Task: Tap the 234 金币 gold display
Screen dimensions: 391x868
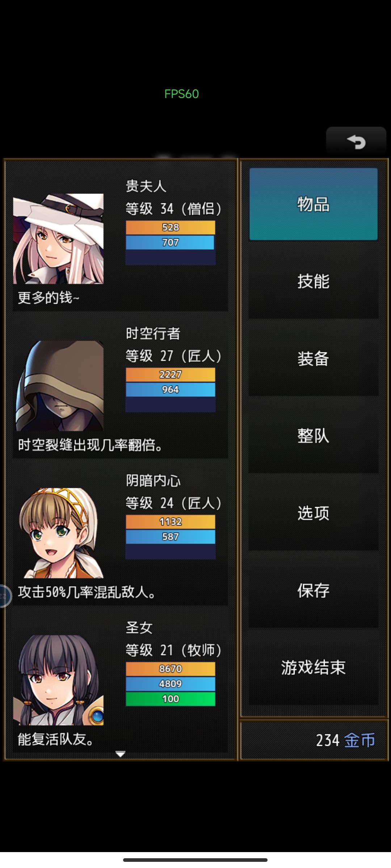Action: [x=345, y=740]
